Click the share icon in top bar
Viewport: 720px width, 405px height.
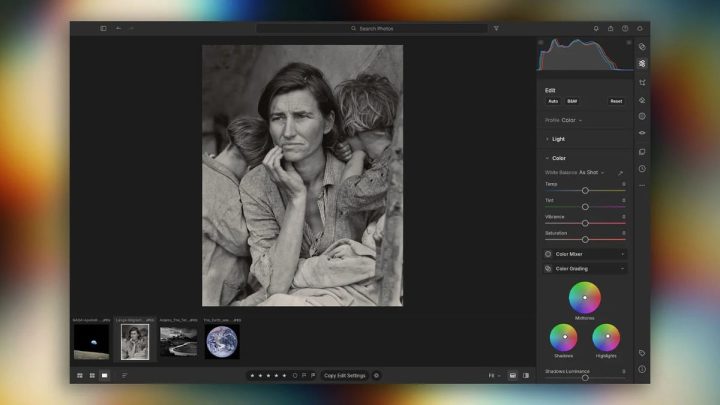tap(611, 28)
